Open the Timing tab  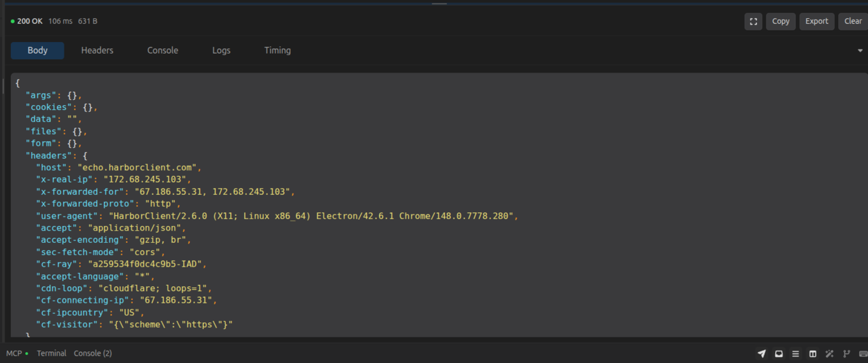click(277, 50)
